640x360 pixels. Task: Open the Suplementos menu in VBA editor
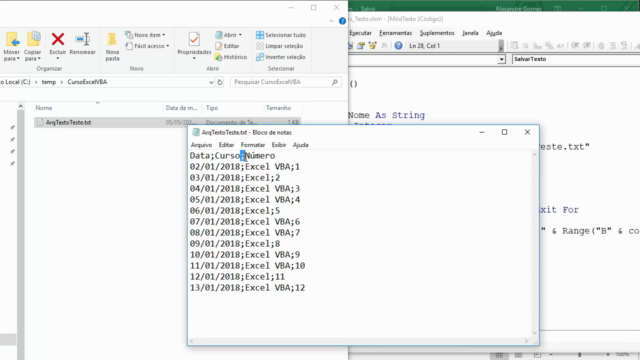[x=437, y=33]
